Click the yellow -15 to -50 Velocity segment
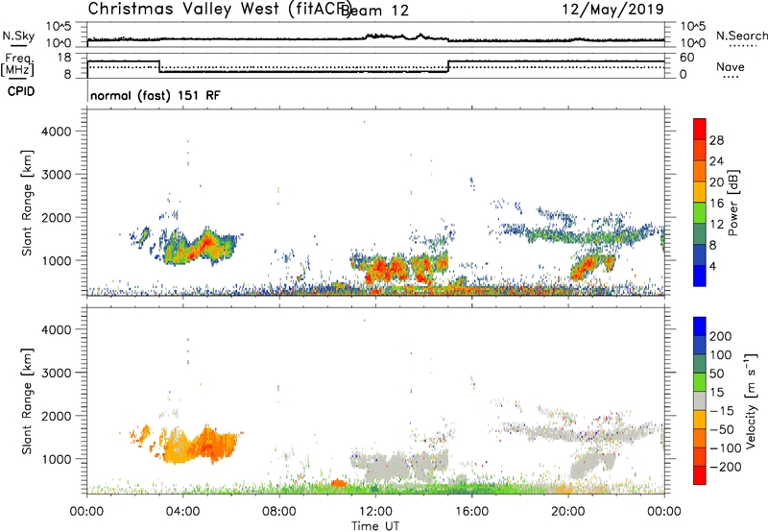The height and width of the screenshot is (532, 768). pyautogui.click(x=700, y=420)
